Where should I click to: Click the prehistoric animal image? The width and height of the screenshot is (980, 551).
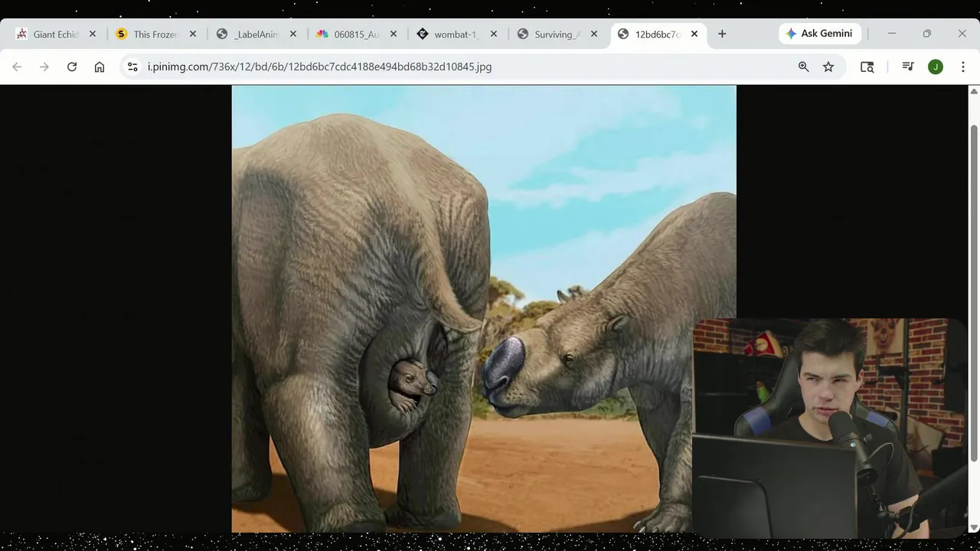pos(484,308)
